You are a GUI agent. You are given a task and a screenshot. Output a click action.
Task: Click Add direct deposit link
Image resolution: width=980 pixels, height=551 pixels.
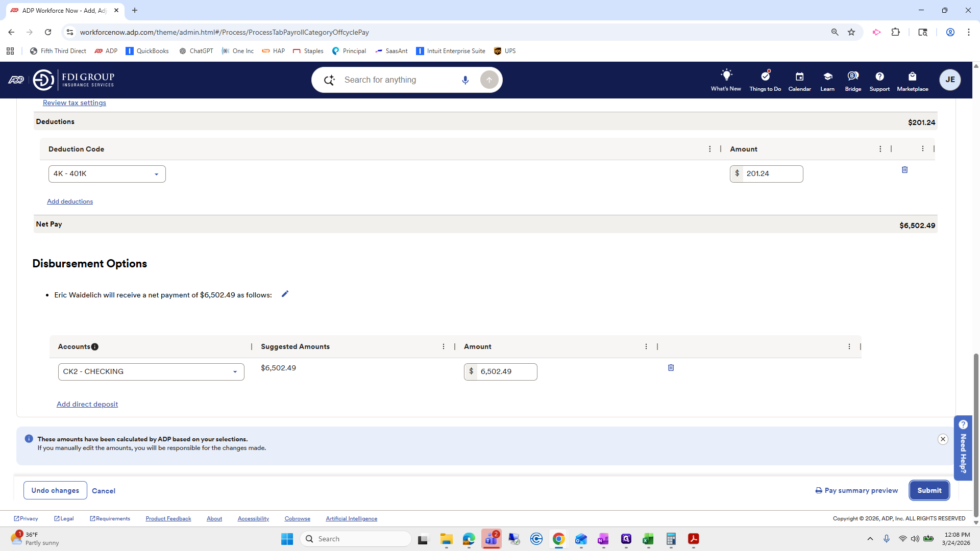tap(87, 404)
